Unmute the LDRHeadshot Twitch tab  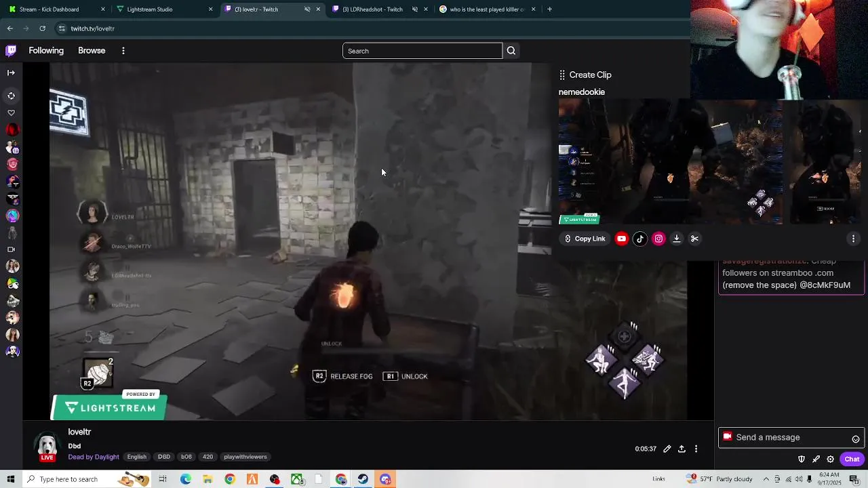pos(414,9)
